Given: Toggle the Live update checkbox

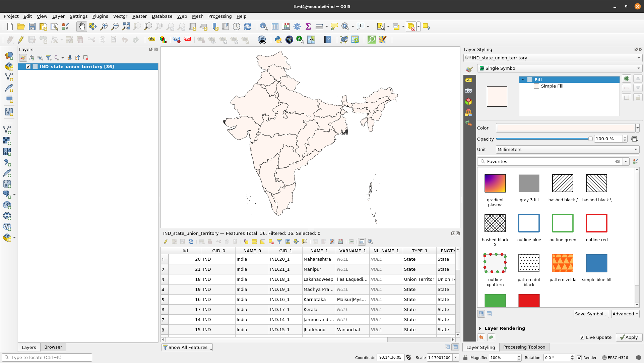Looking at the screenshot, I should pyautogui.click(x=582, y=337).
